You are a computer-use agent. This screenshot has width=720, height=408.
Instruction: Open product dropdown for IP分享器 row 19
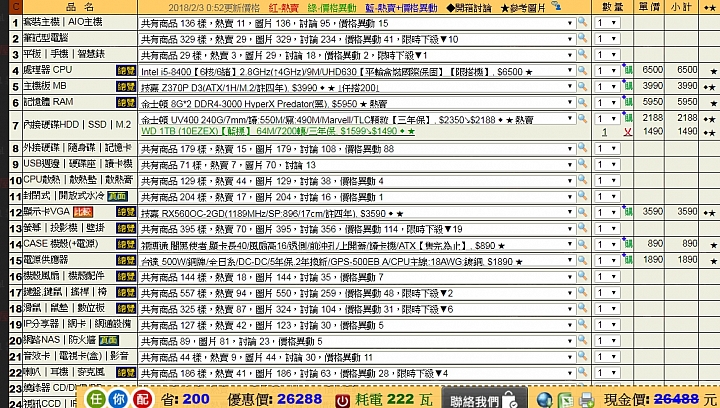coord(357,325)
